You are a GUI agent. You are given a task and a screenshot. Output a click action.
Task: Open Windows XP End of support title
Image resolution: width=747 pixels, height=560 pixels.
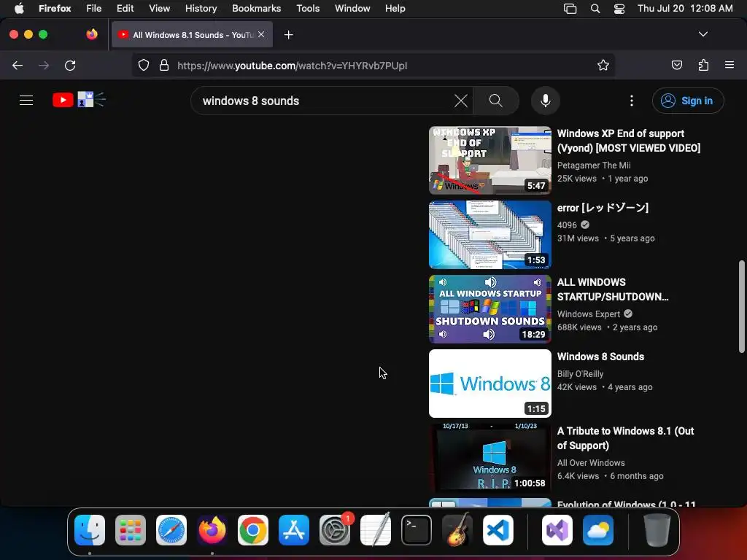click(x=628, y=141)
